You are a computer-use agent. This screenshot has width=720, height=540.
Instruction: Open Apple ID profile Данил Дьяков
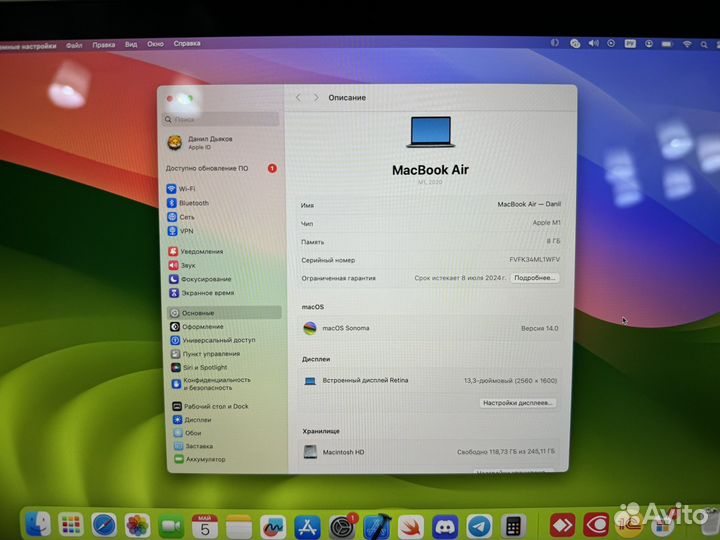(x=200, y=142)
